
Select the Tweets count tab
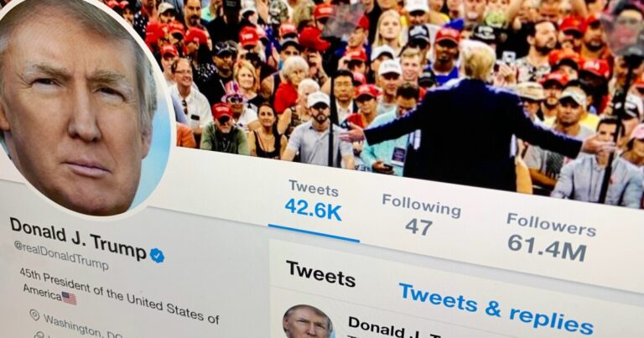(x=314, y=202)
